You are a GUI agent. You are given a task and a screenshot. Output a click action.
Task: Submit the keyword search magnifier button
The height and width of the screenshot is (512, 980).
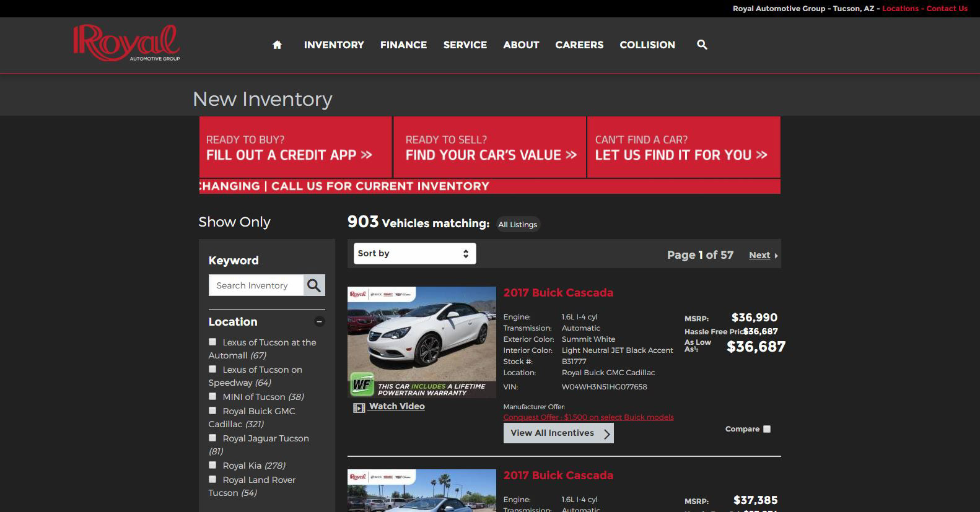coord(314,285)
